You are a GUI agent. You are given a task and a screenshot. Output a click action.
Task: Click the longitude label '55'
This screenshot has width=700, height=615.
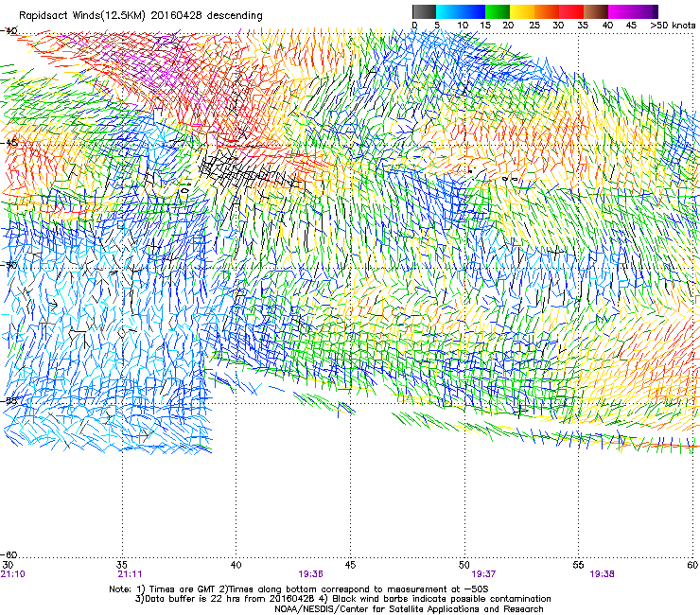(579, 565)
